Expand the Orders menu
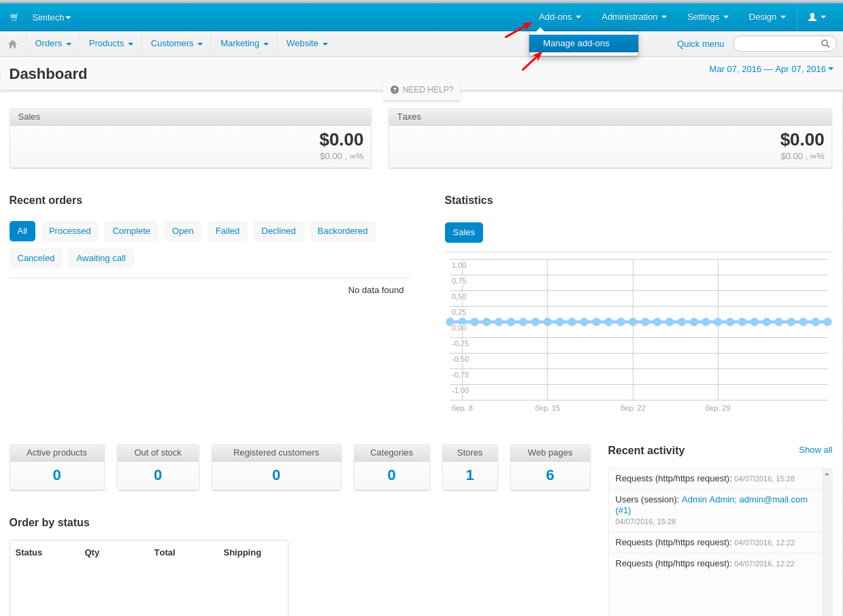This screenshot has height=616, width=843. coord(53,44)
